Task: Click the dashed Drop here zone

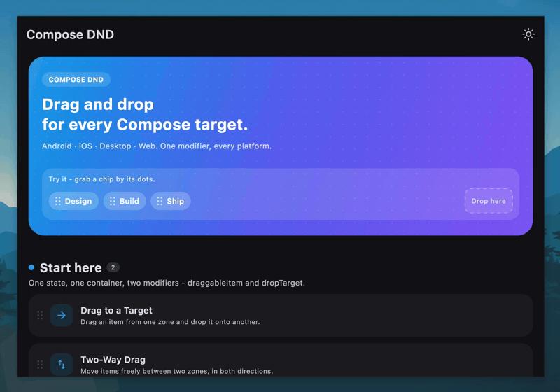Action: 489,201
